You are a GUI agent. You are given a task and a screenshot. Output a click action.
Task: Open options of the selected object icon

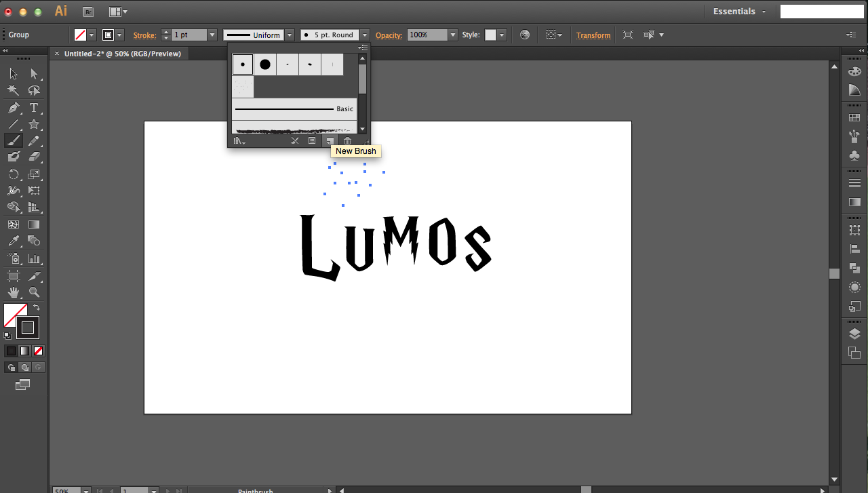point(312,141)
